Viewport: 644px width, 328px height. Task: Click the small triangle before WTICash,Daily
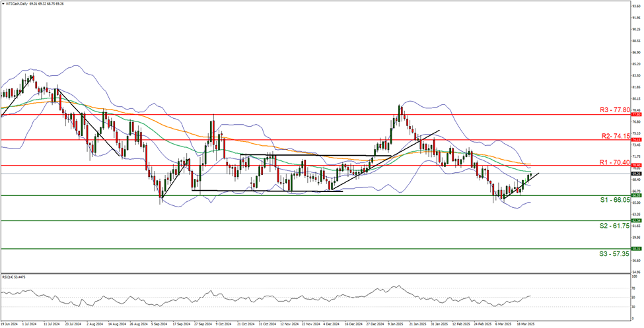click(x=3, y=4)
